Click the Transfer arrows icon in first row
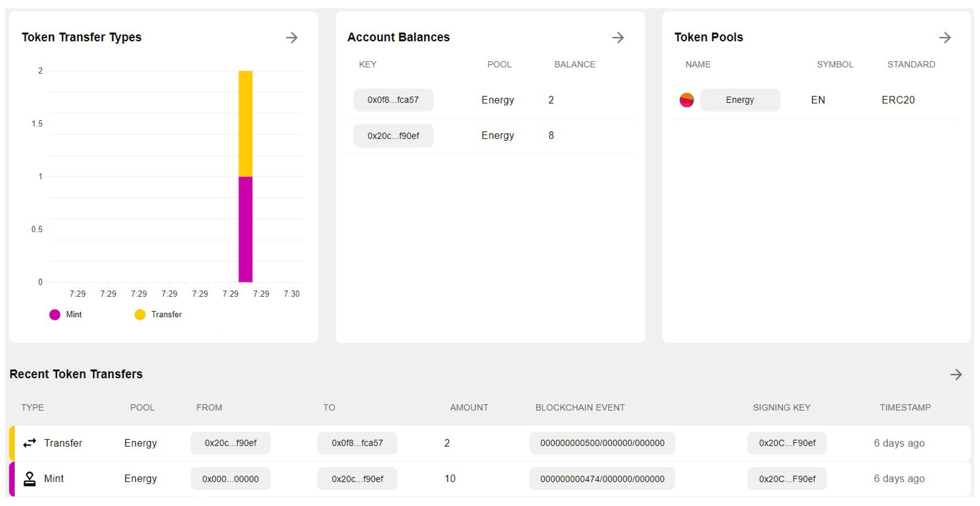The image size is (980, 506). (30, 443)
